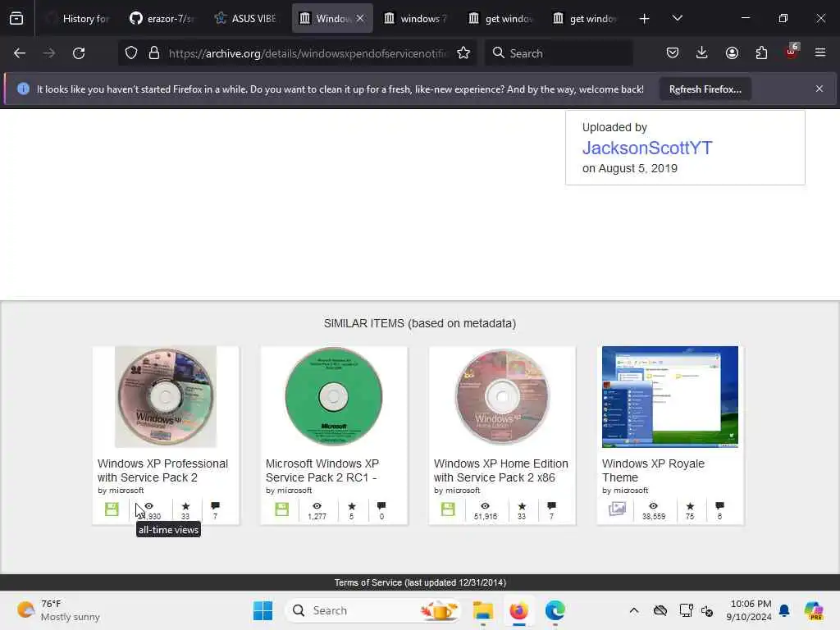Open weather widget showing 76°F

pos(58,610)
